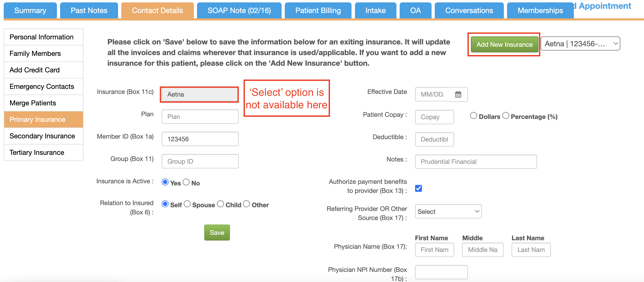Select Spouse as relation to insured
The width and height of the screenshot is (644, 282).
tap(187, 204)
